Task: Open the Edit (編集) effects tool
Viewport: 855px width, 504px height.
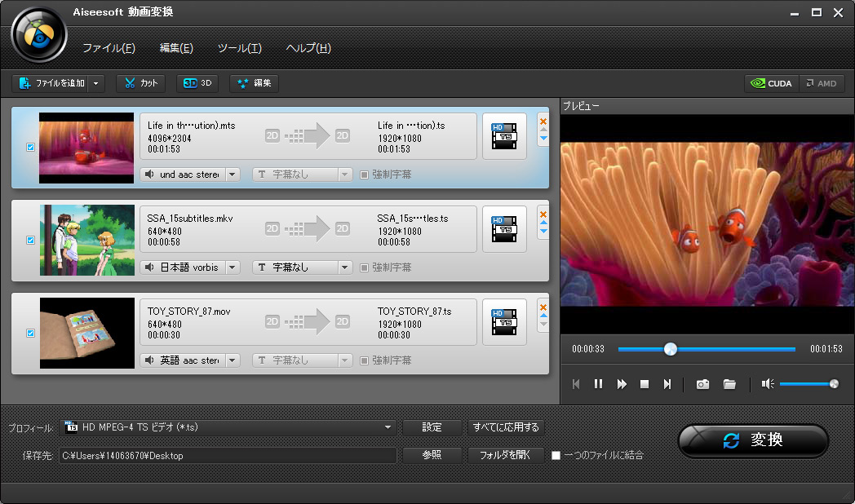Action: [254, 83]
